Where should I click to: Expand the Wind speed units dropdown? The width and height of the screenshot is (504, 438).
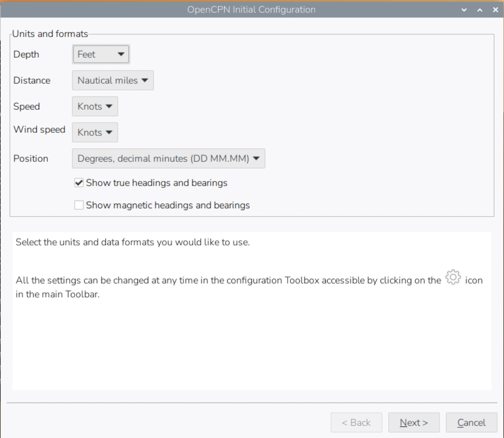pos(95,132)
